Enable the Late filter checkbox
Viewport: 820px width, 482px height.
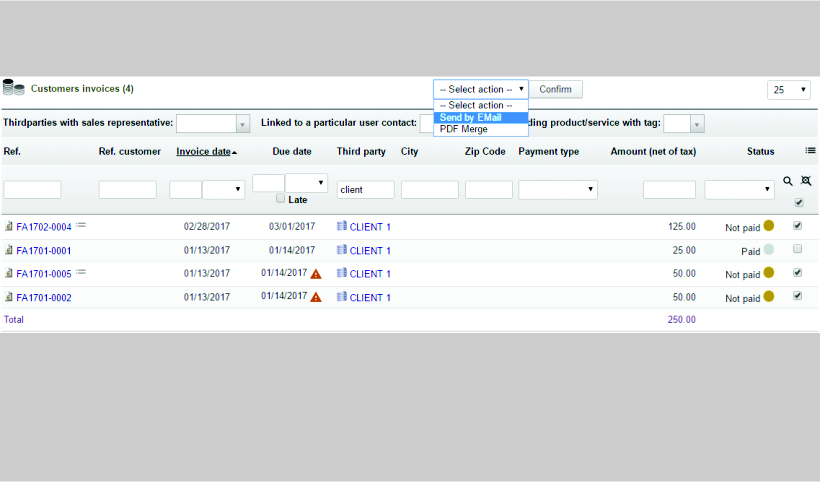281,199
